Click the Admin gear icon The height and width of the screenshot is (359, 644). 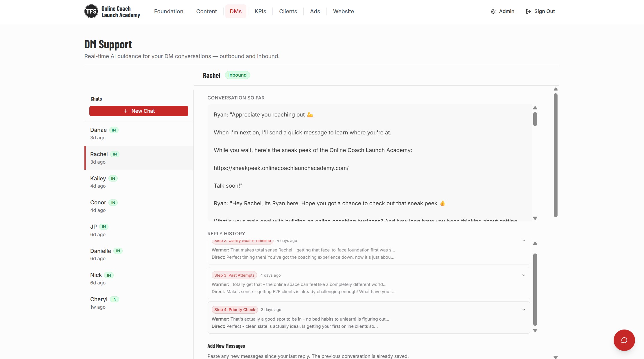pyautogui.click(x=493, y=11)
